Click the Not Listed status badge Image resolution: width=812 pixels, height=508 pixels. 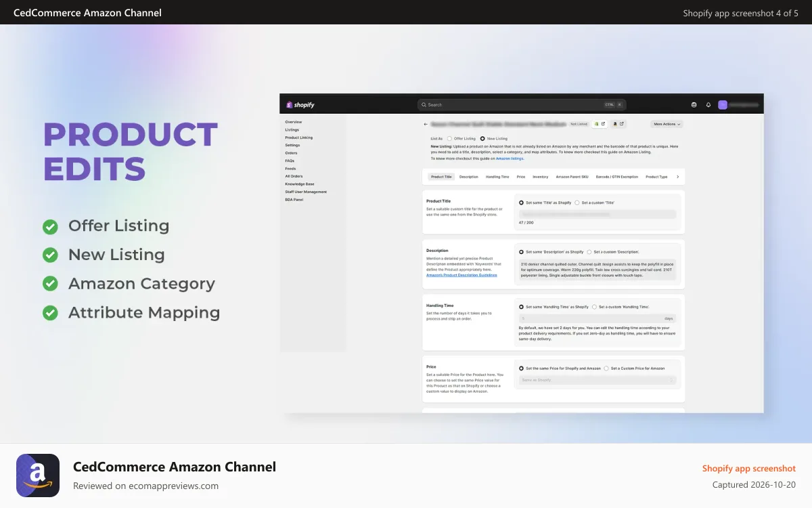pyautogui.click(x=579, y=124)
